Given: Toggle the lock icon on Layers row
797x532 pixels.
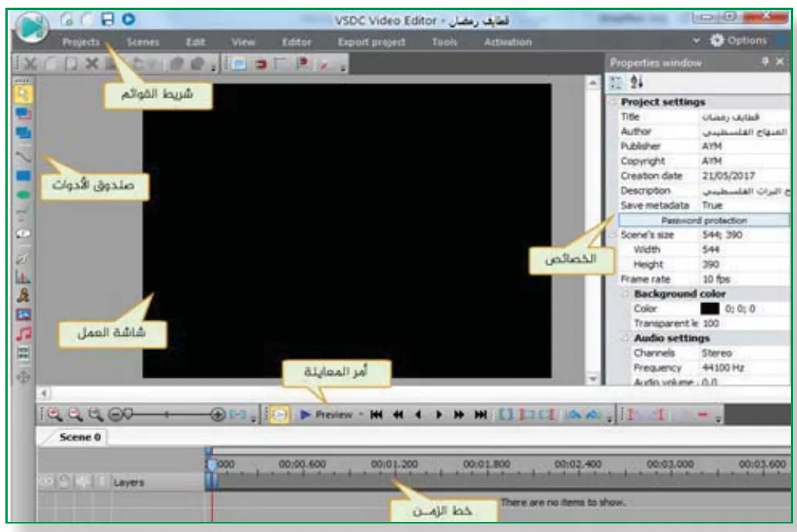Looking at the screenshot, I should 64,482.
